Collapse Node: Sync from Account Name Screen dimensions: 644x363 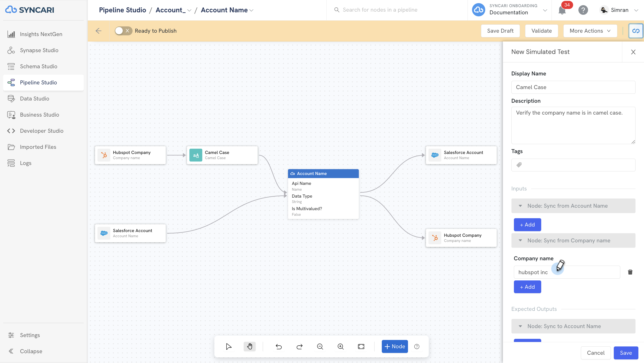click(x=573, y=206)
